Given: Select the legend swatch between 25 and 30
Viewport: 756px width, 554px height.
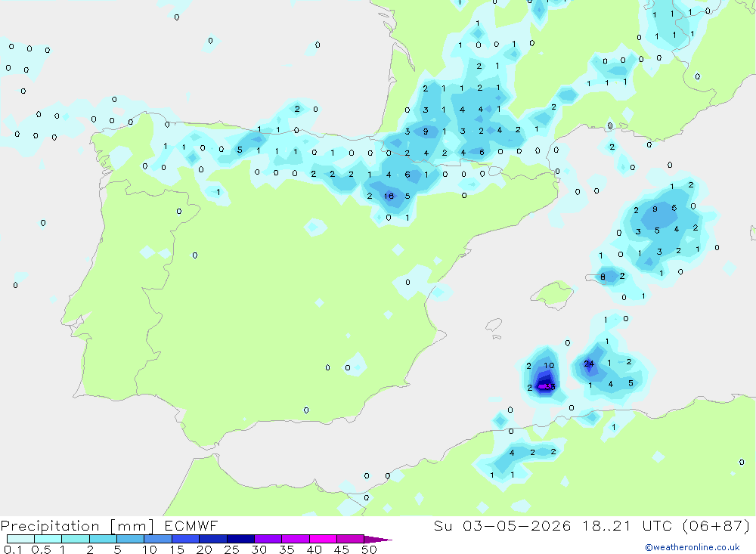Looking at the screenshot, I should 240,539.
